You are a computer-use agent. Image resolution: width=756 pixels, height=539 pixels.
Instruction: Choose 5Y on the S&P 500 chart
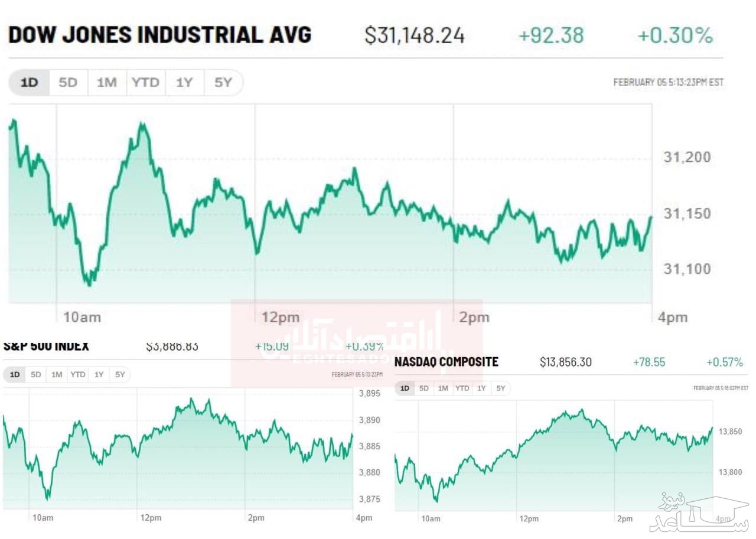(120, 374)
